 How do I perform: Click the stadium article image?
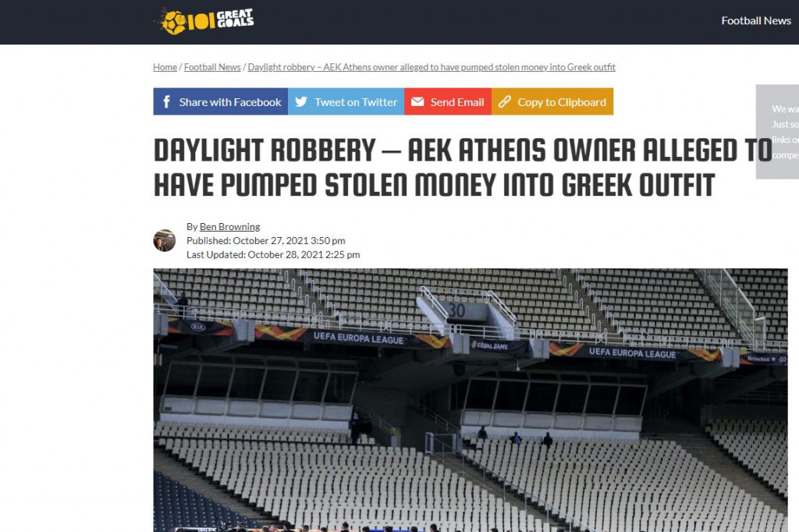click(x=471, y=400)
